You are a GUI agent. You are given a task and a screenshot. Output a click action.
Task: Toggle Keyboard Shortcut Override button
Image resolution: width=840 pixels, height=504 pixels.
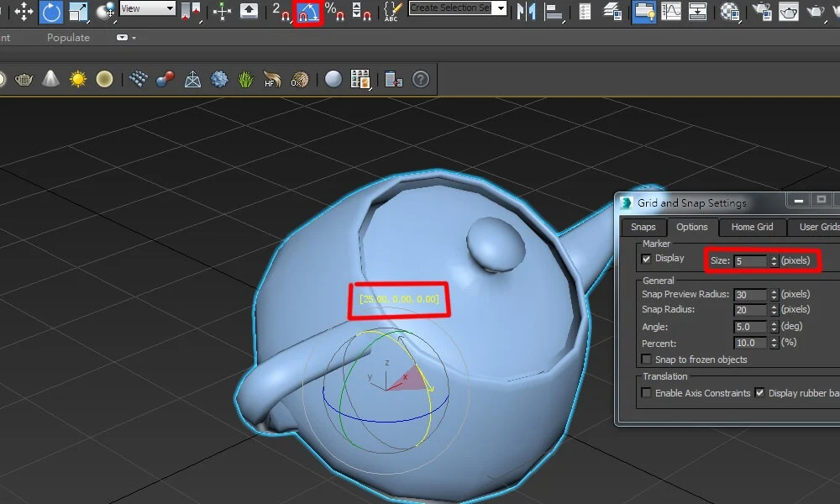click(x=249, y=11)
